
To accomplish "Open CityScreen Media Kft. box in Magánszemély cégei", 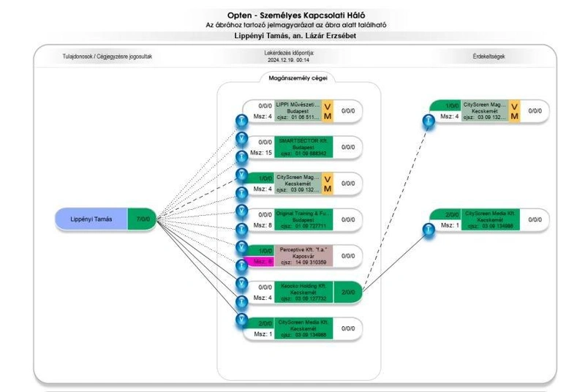I will pyautogui.click(x=303, y=328).
